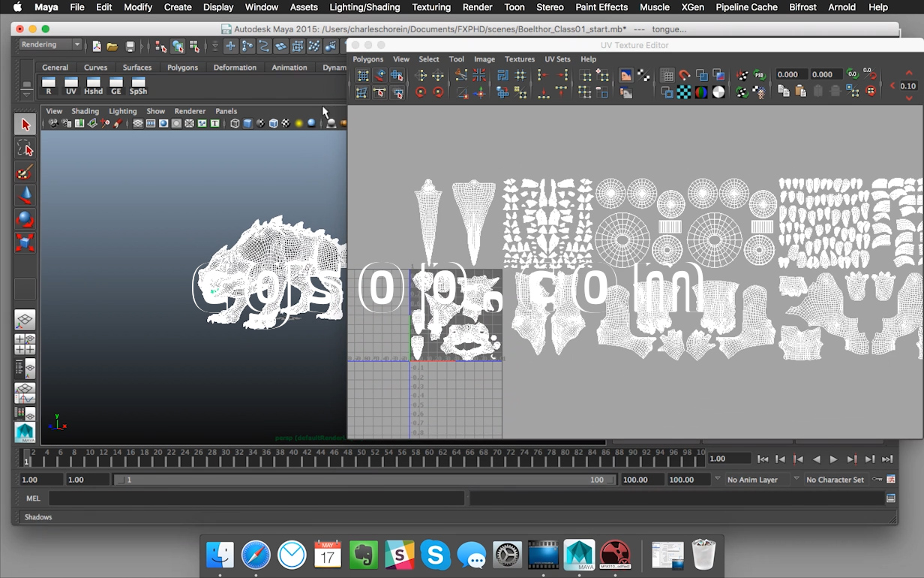Activate the Lasso select tool

click(x=25, y=149)
